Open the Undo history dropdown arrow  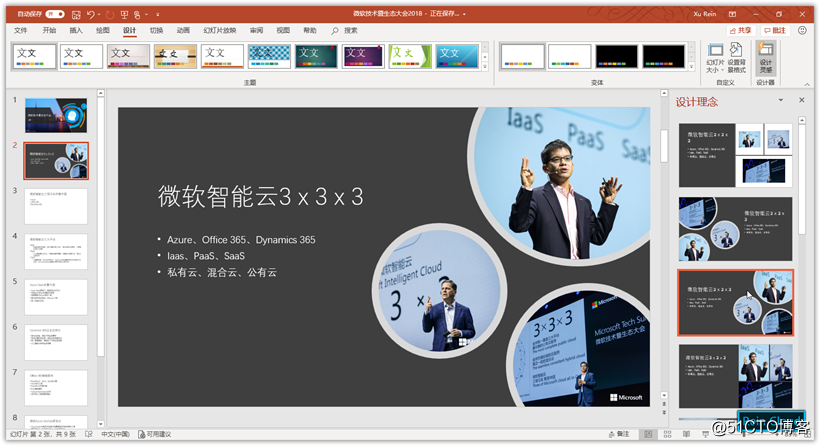click(x=99, y=15)
